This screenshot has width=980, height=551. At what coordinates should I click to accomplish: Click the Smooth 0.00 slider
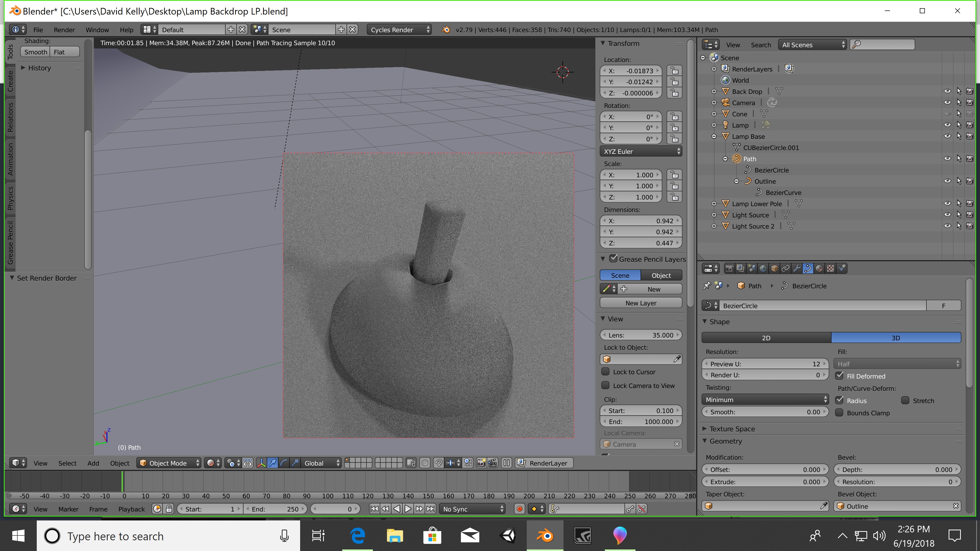pos(765,412)
